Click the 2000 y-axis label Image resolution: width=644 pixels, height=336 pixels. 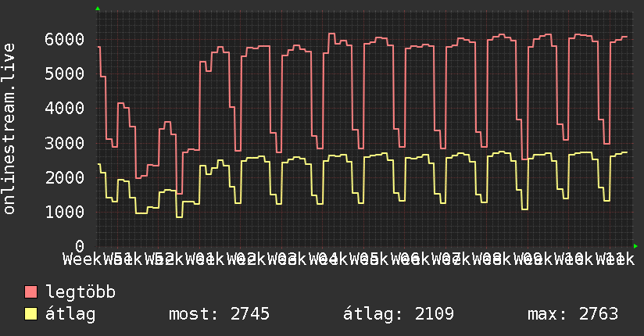65,177
